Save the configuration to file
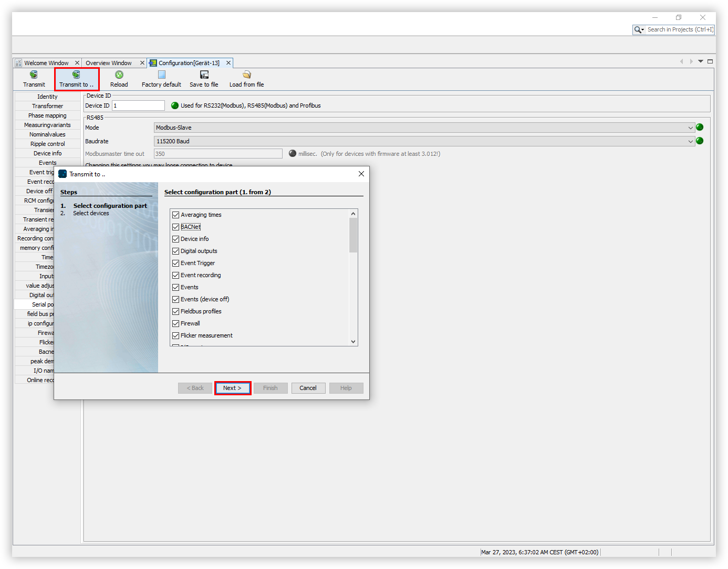Screen dimensions: 728x569 pyautogui.click(x=204, y=79)
